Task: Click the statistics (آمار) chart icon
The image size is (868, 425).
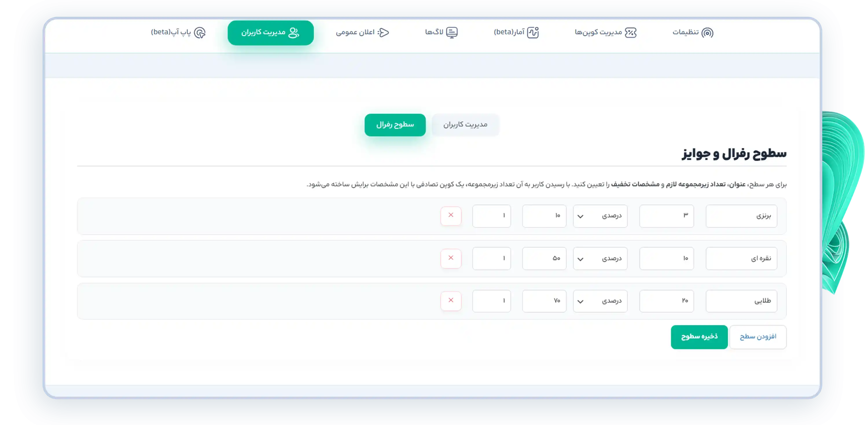Action: click(533, 33)
